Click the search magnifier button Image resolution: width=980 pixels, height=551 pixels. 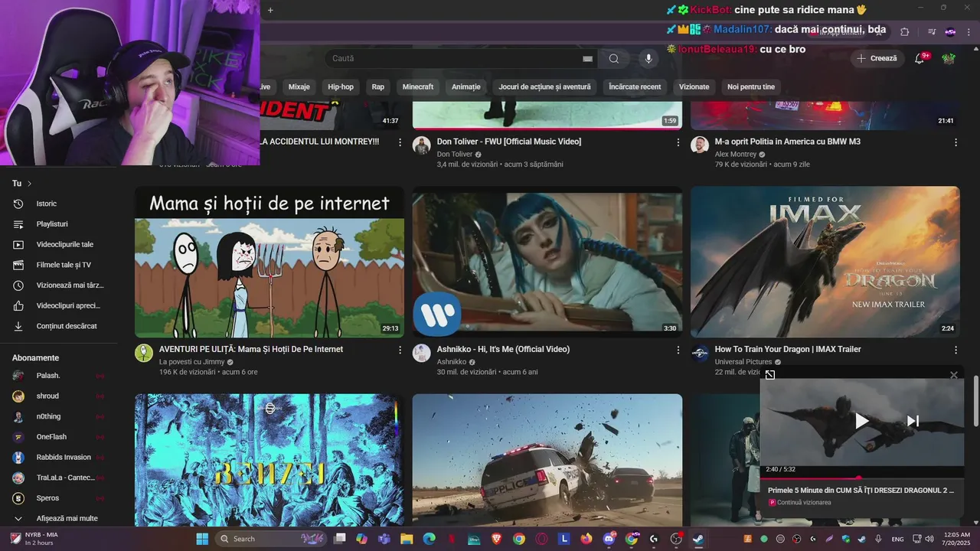click(614, 59)
